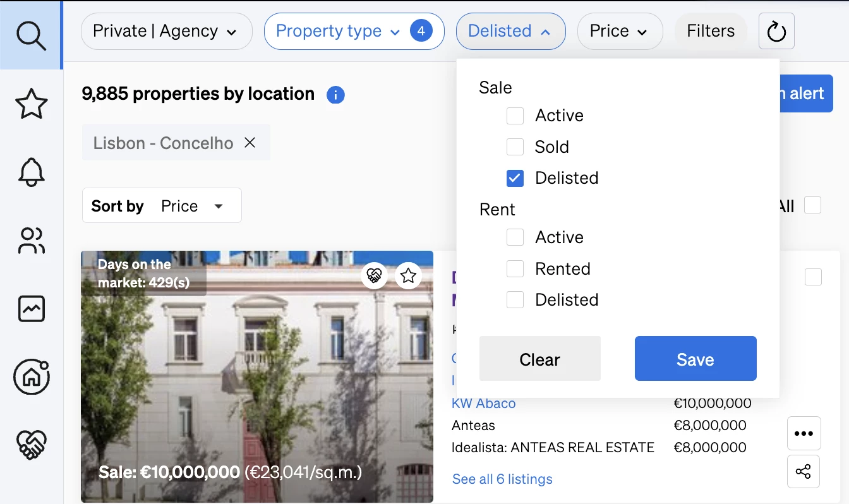Open See all 6 listings link
This screenshot has width=849, height=504.
click(x=502, y=479)
